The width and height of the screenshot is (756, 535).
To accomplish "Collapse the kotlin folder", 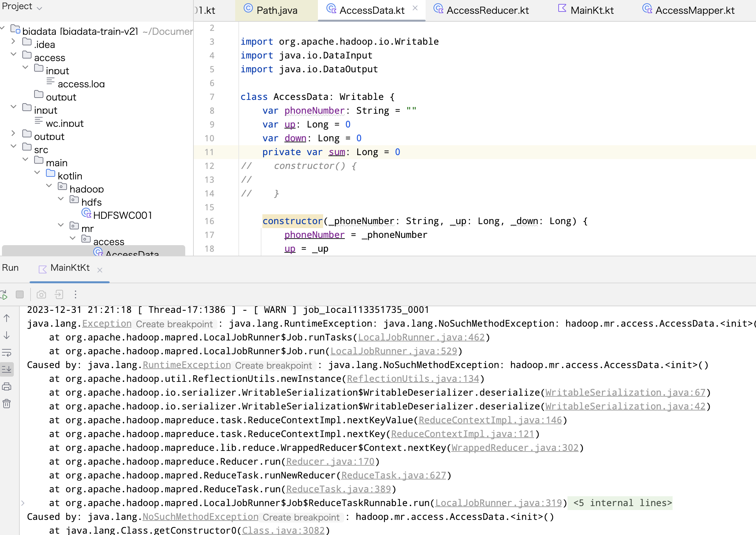I will coord(37,172).
